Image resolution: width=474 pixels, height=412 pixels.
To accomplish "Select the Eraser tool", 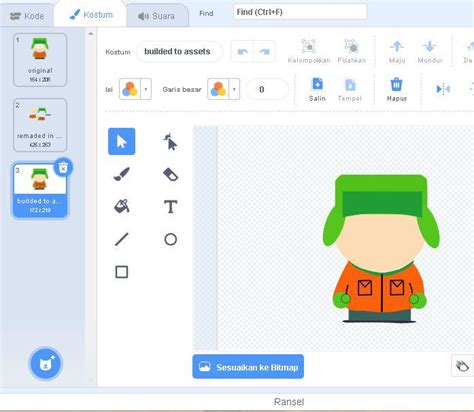I will pyautogui.click(x=170, y=174).
